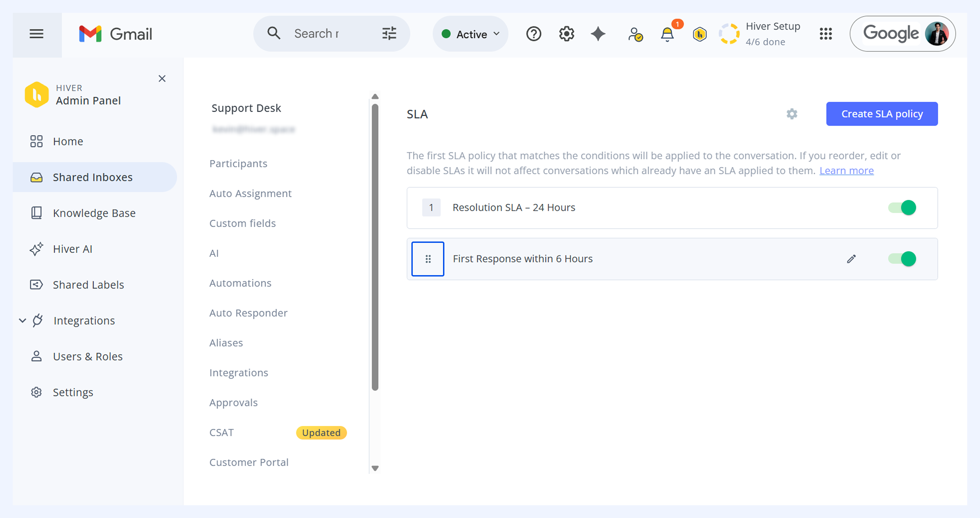Click Home icon in admin sidebar
This screenshot has height=518, width=980.
36,141
